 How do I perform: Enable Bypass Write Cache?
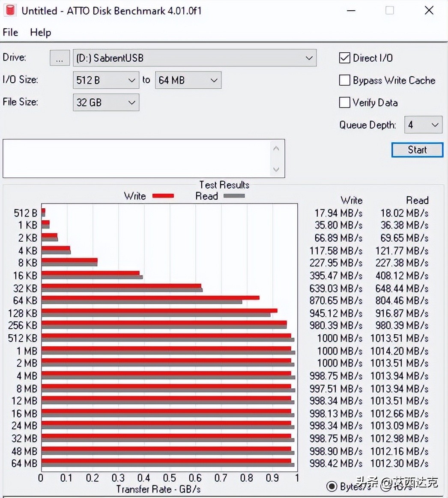click(345, 80)
